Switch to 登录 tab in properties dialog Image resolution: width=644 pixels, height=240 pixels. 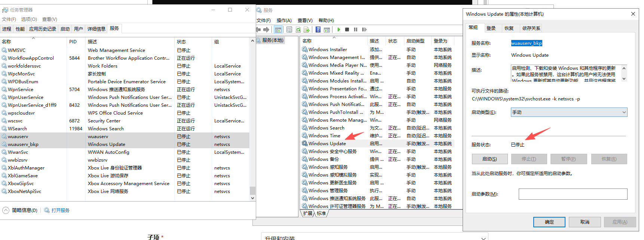[x=491, y=28]
